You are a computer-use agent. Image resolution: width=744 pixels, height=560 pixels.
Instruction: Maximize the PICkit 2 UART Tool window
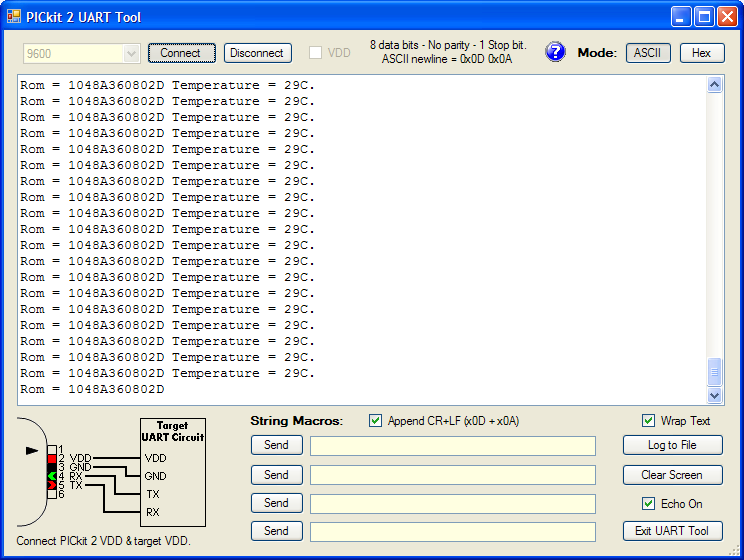(x=704, y=17)
